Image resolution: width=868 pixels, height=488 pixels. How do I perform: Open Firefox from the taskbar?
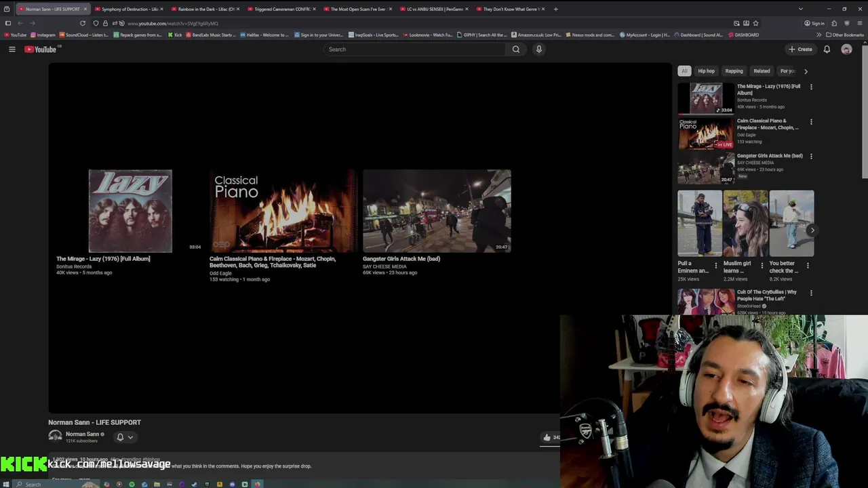[x=257, y=484]
